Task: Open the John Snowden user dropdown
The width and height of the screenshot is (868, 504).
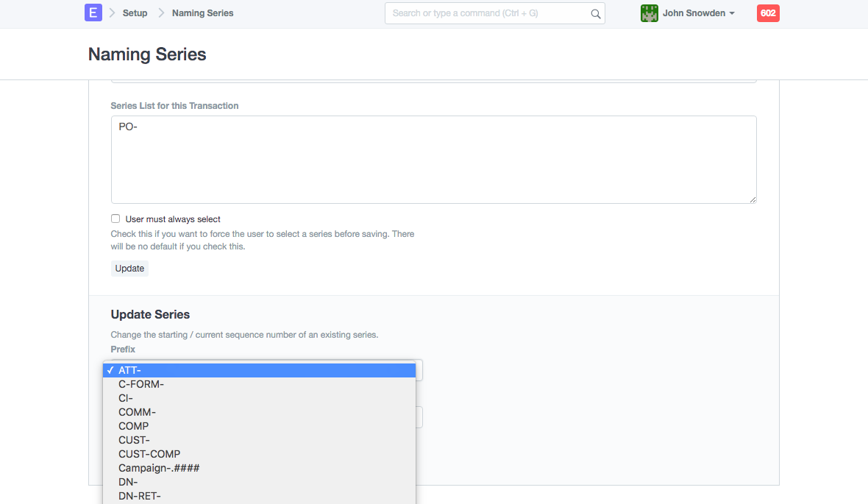Action: [x=698, y=13]
